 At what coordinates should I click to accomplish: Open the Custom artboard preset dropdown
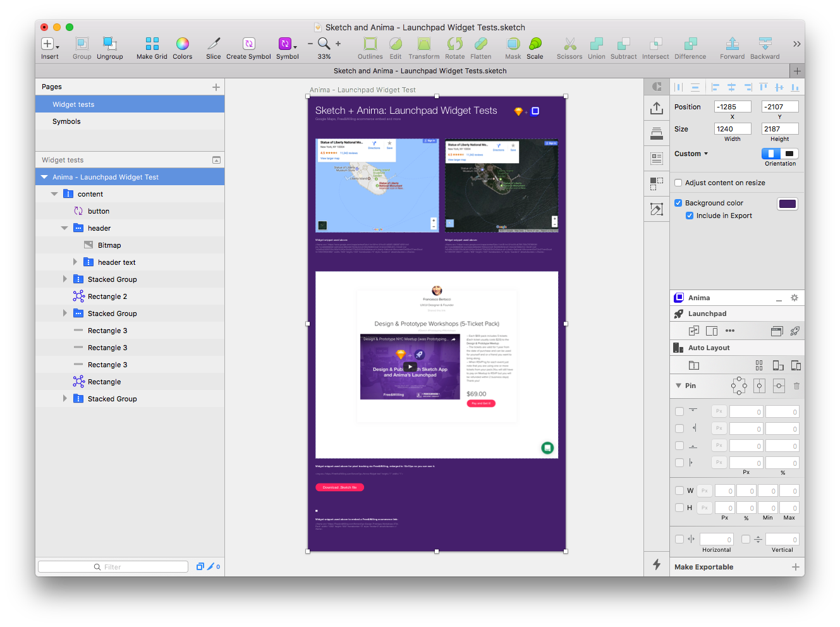pos(691,154)
